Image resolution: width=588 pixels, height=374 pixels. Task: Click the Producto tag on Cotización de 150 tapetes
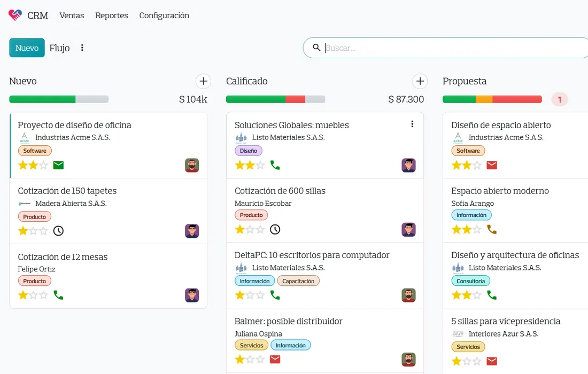pos(35,216)
